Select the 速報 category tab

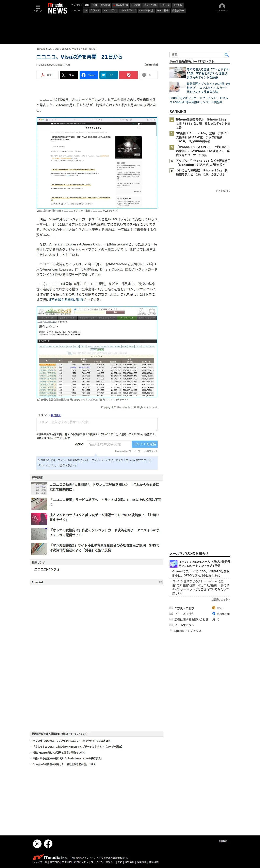click(x=87, y=5)
